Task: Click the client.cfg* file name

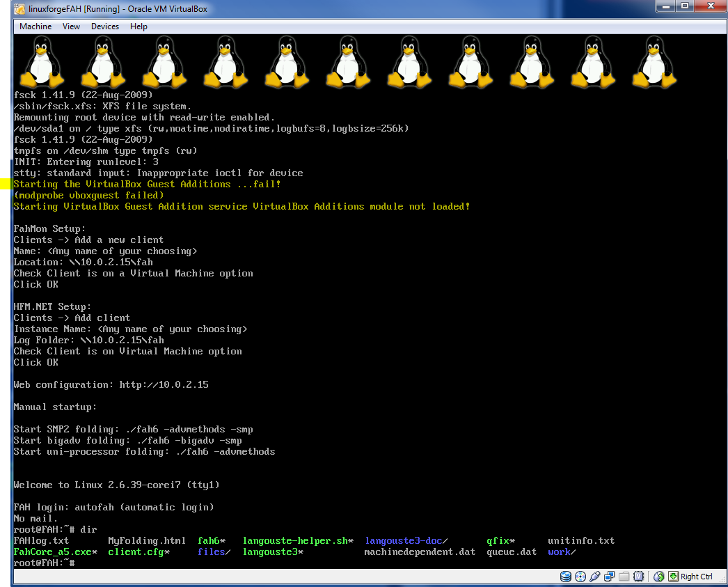Action: (x=139, y=551)
